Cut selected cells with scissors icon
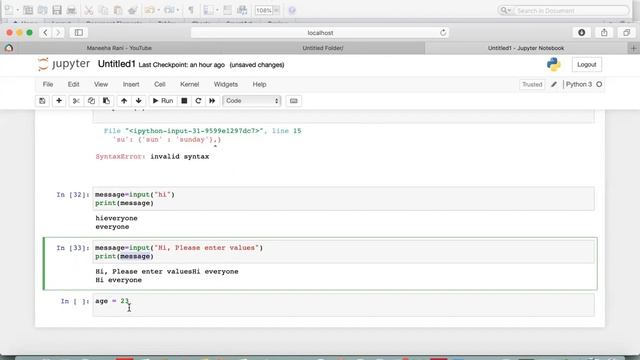640x360 pixels. coord(76,101)
